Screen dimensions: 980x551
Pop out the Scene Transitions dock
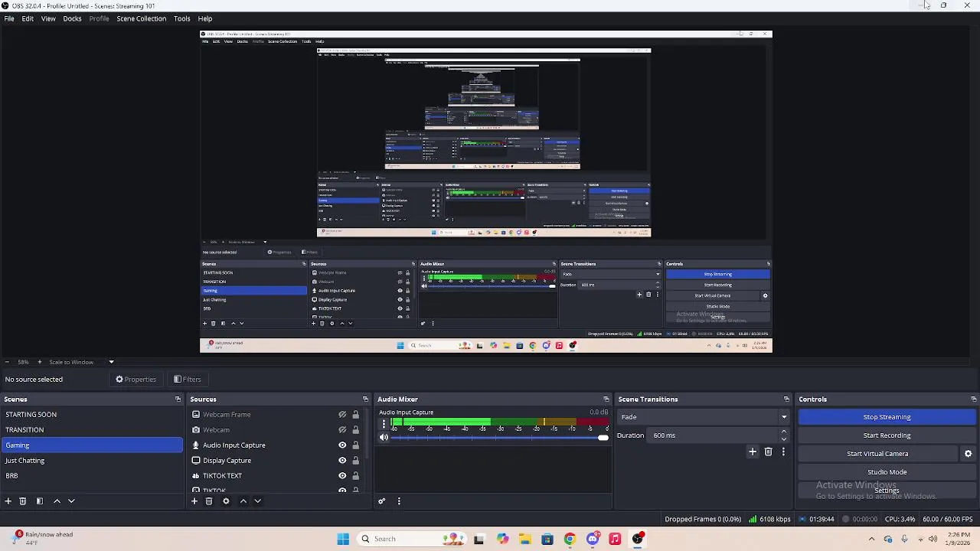(x=786, y=399)
